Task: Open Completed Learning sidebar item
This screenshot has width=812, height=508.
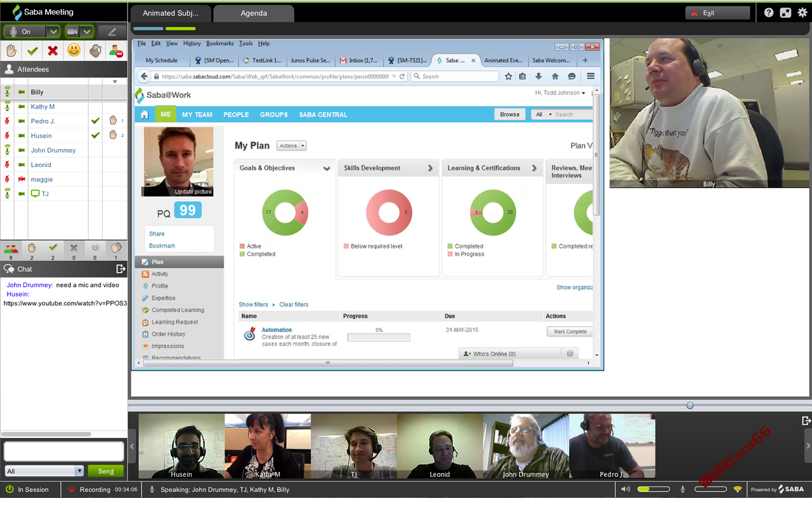Action: coord(178,310)
